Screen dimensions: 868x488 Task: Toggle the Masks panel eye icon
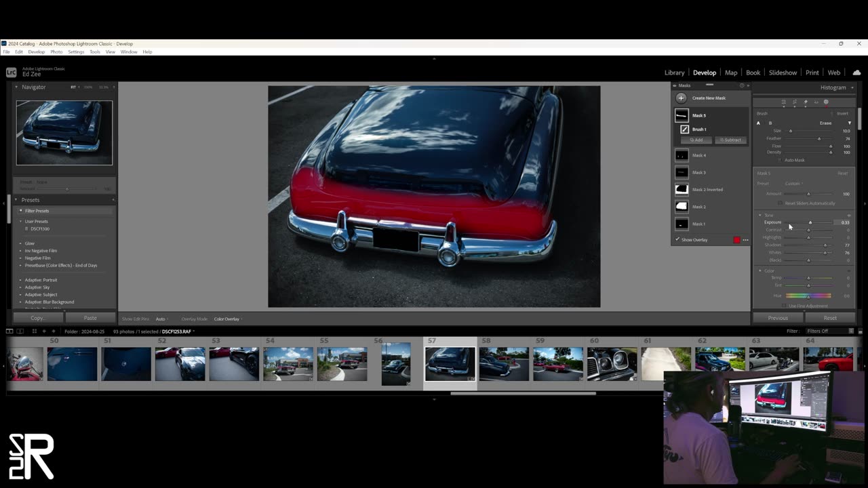point(675,85)
